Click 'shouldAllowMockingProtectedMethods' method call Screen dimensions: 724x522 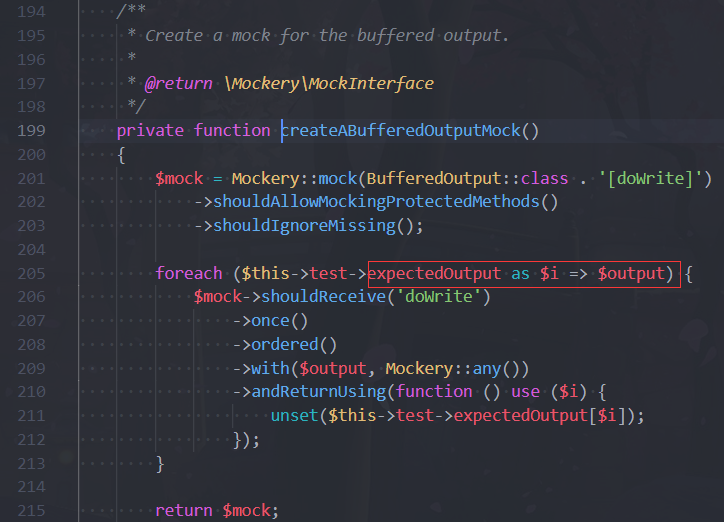coord(376,202)
